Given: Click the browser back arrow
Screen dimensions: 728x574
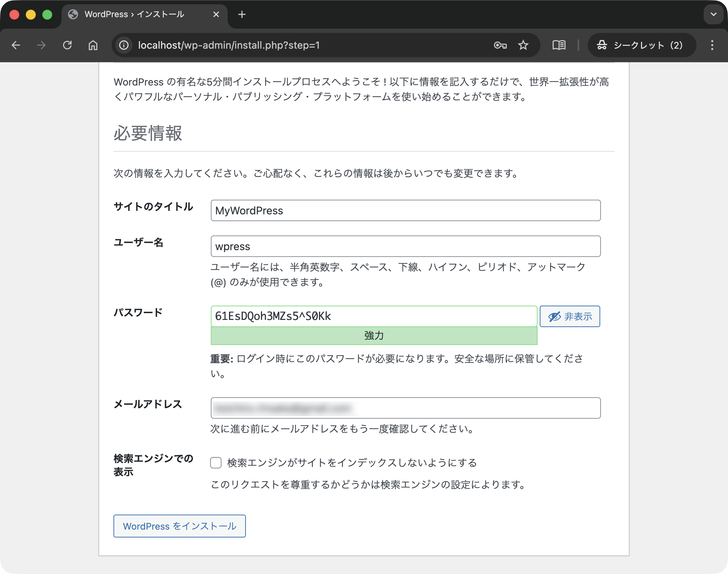Looking at the screenshot, I should pyautogui.click(x=16, y=45).
